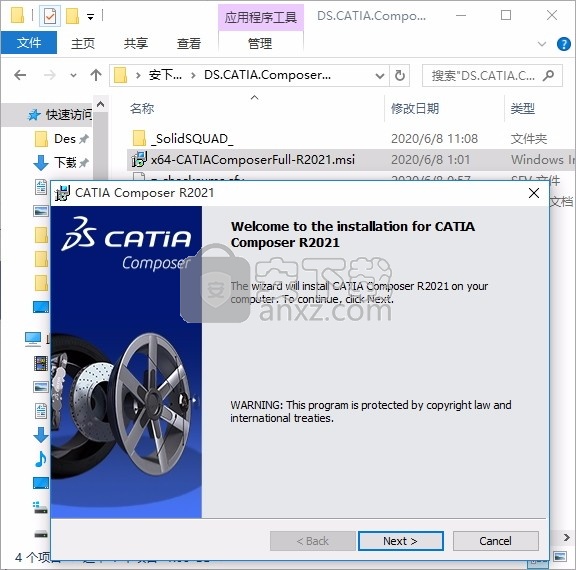Click sidebar music note icon

(x=41, y=459)
